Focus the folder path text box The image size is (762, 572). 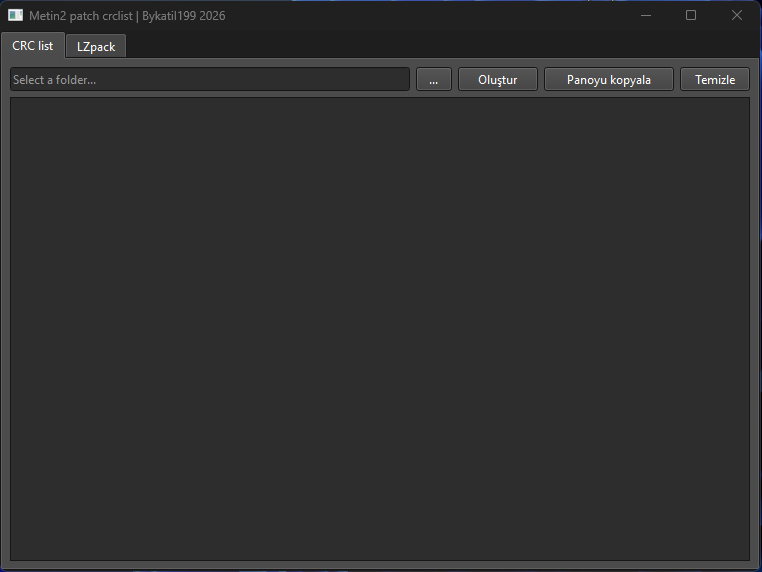(x=210, y=80)
